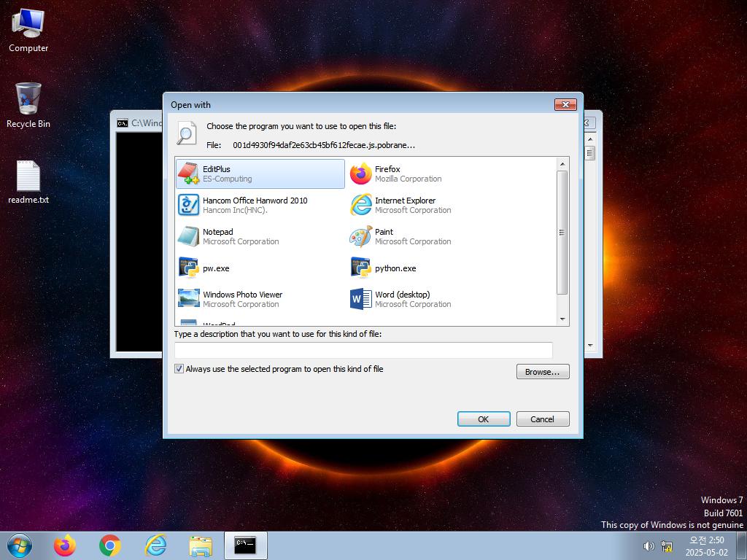747x560 pixels.
Task: Click the file description text field
Action: tap(363, 350)
